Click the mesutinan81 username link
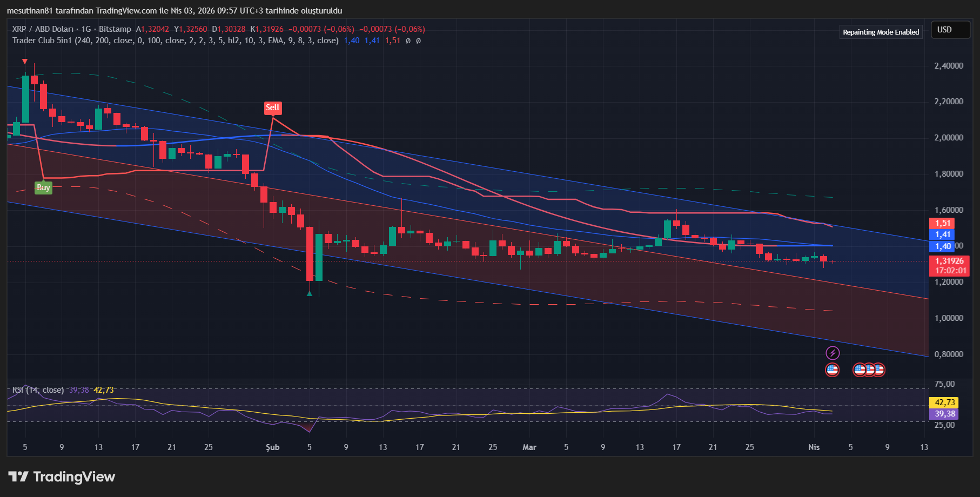This screenshot has height=497, width=980. pyautogui.click(x=30, y=10)
